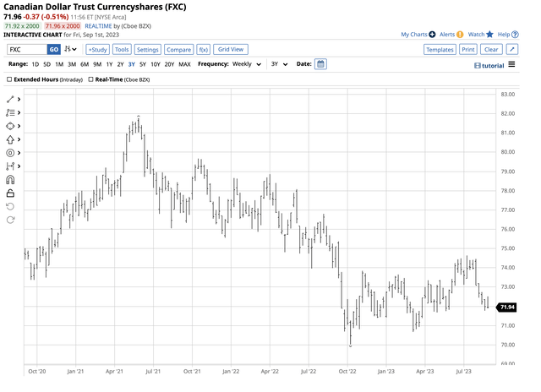
Task: Open chart Settings
Action: tap(148, 49)
